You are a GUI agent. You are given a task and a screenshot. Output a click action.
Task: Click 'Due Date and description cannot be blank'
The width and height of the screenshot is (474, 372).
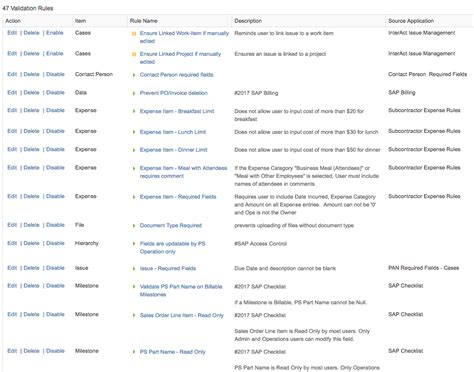tap(285, 269)
